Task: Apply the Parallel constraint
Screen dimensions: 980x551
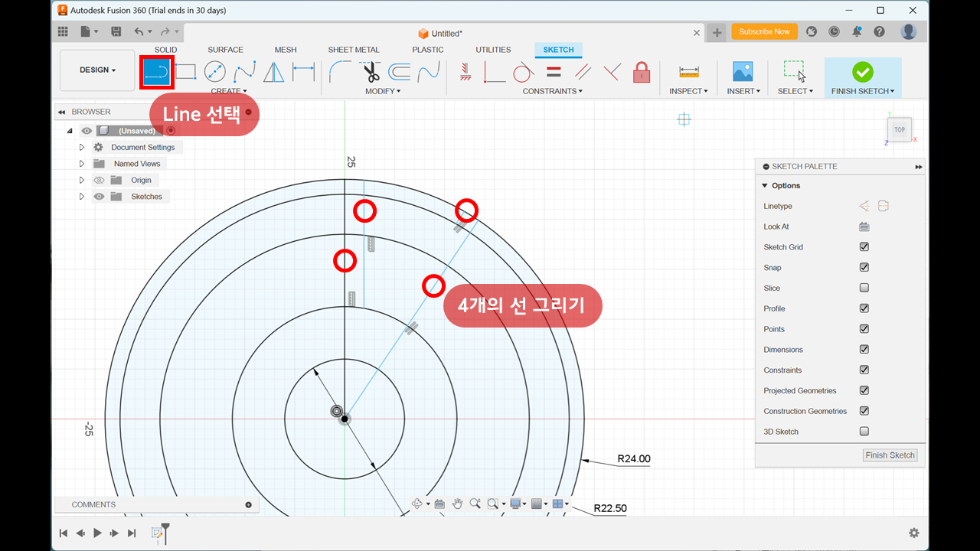Action: point(583,72)
